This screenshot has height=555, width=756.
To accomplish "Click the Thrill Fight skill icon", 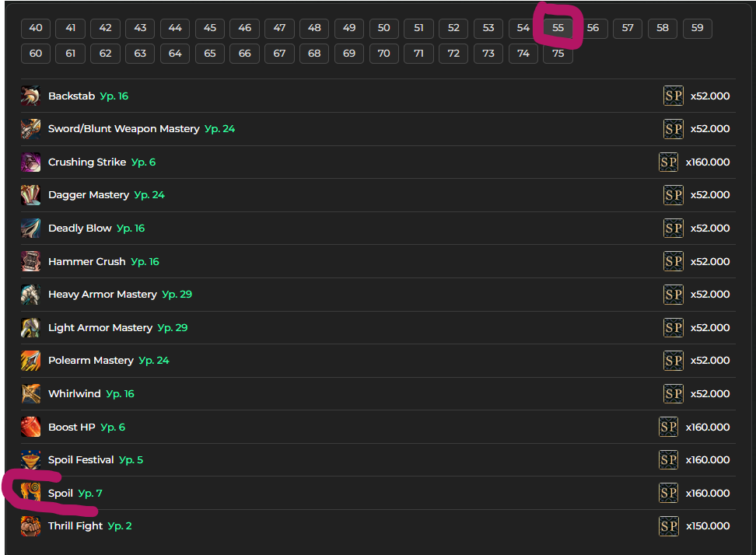I will 30,526.
